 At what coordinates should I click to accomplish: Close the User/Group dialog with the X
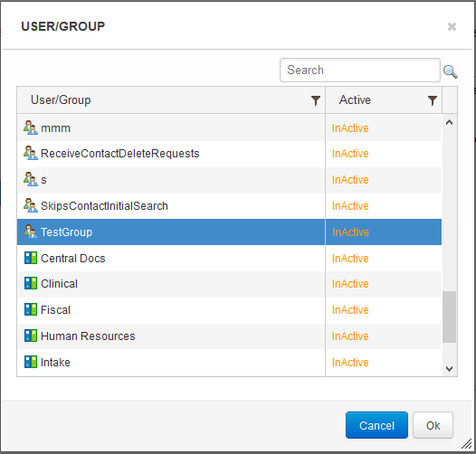point(452,27)
